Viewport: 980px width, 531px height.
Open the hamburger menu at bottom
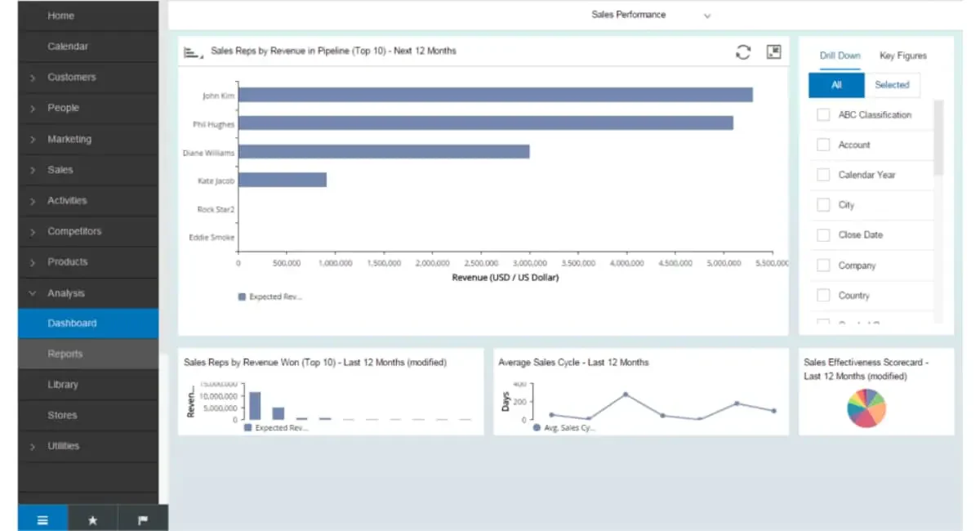coord(42,520)
